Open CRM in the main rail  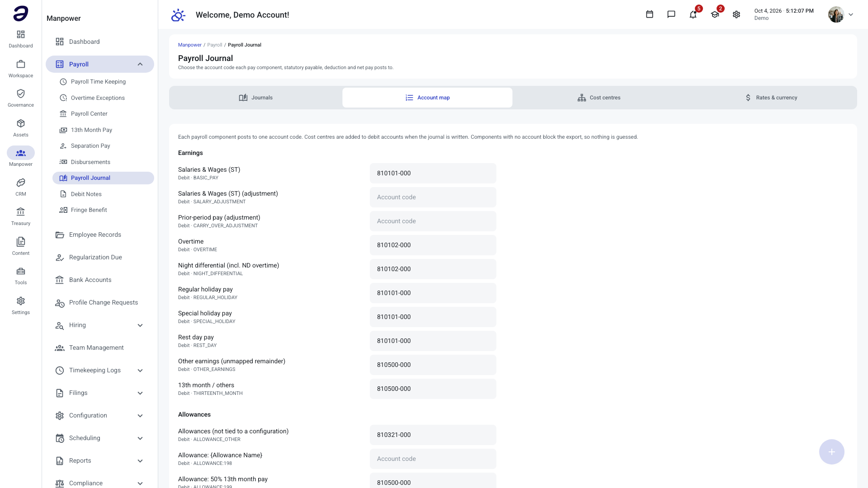pos(21,187)
